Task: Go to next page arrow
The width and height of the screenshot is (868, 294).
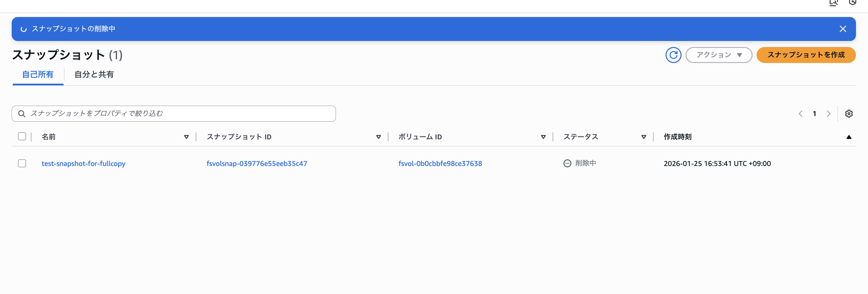Action: coord(828,114)
